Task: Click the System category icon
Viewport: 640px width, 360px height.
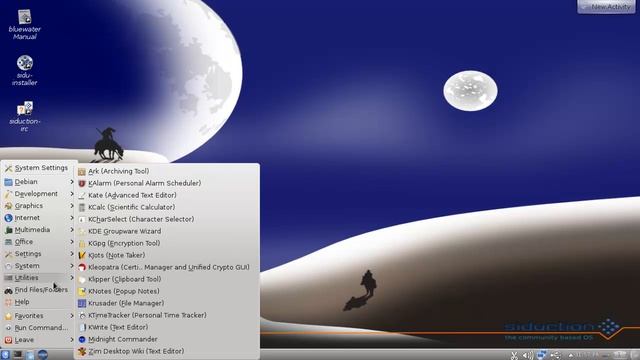Action: (x=8, y=266)
